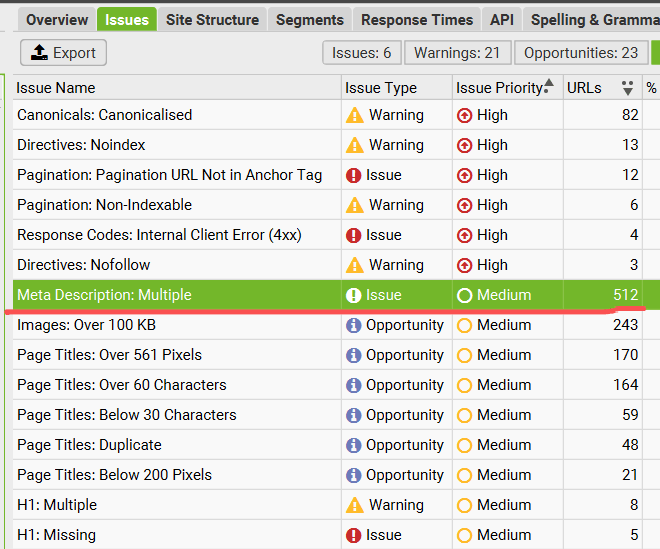Select Canonicals: Canonicalised issue name
The height and width of the screenshot is (549, 660).
[104, 115]
